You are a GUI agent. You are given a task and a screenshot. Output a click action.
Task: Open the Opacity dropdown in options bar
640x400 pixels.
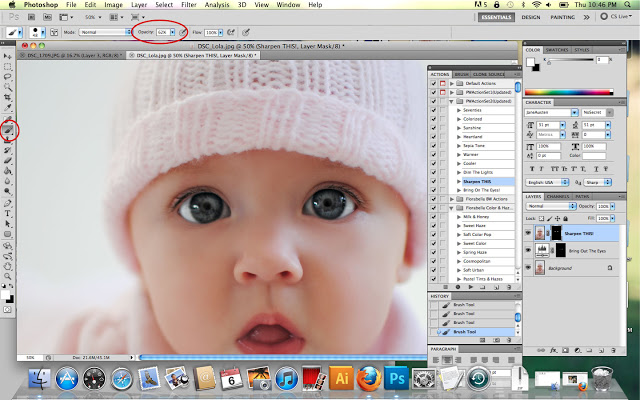173,32
